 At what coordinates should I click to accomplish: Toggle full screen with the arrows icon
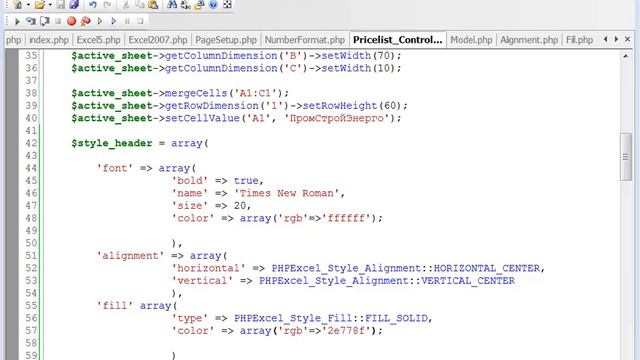click(x=227, y=5)
